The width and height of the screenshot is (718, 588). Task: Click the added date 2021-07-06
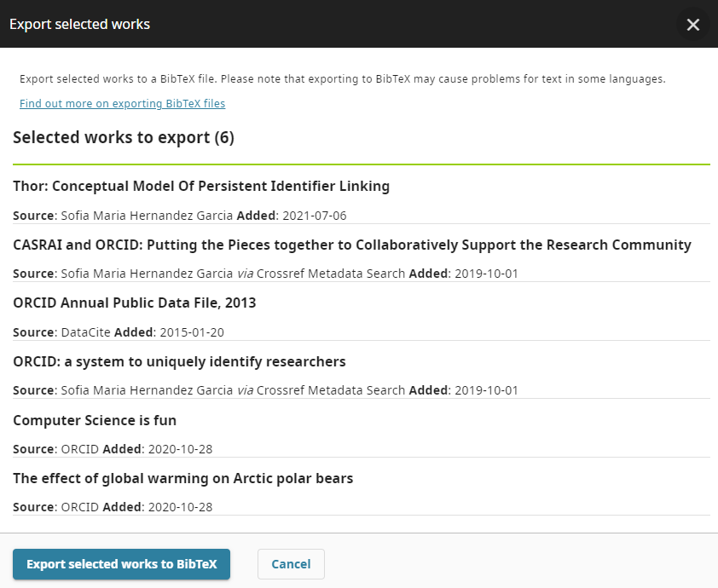pyautogui.click(x=315, y=216)
